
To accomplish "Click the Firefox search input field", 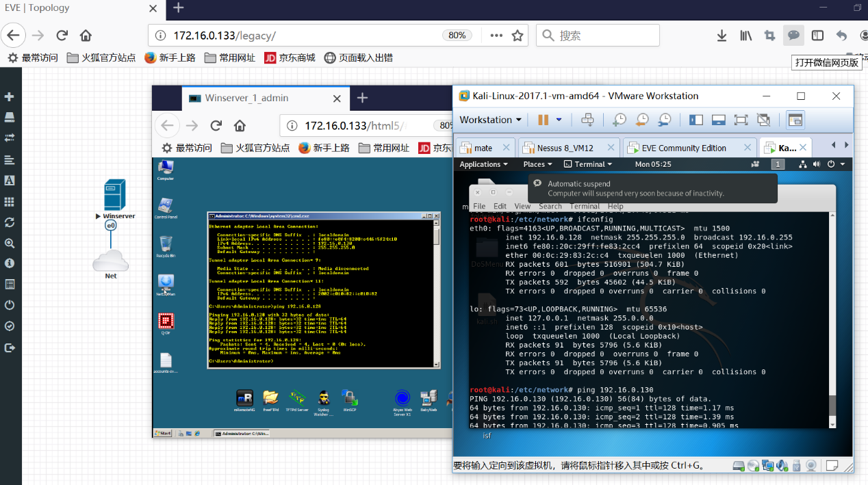I will click(x=598, y=36).
